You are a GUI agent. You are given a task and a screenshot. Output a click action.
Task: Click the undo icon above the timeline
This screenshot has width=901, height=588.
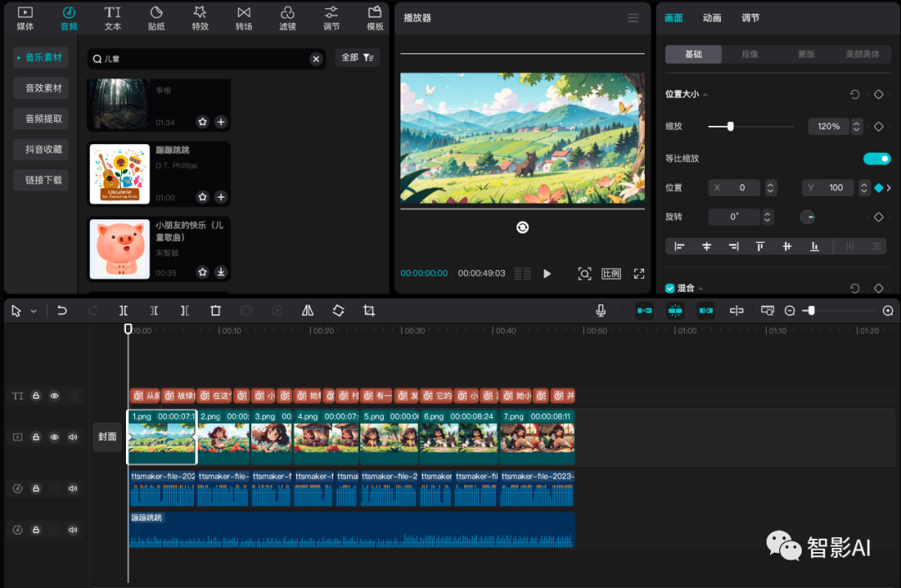click(x=62, y=310)
